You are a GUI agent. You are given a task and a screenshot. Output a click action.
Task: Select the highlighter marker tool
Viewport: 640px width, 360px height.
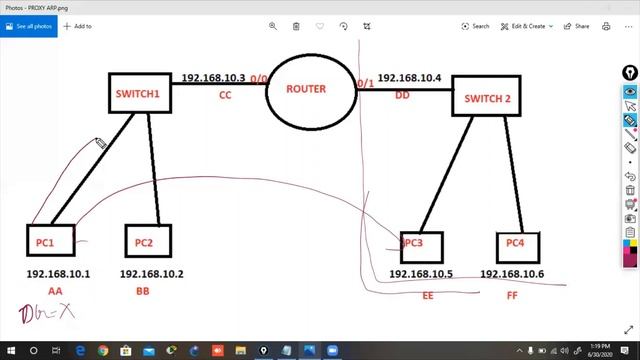coord(630,120)
